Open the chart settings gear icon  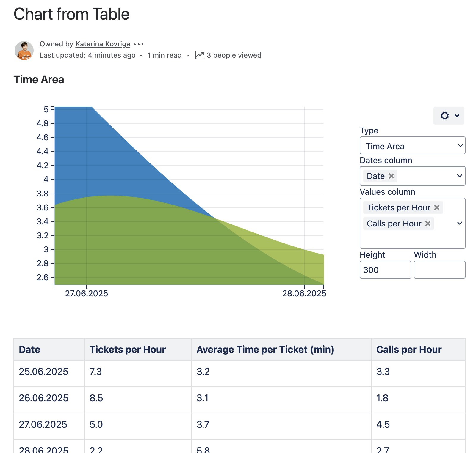click(445, 116)
